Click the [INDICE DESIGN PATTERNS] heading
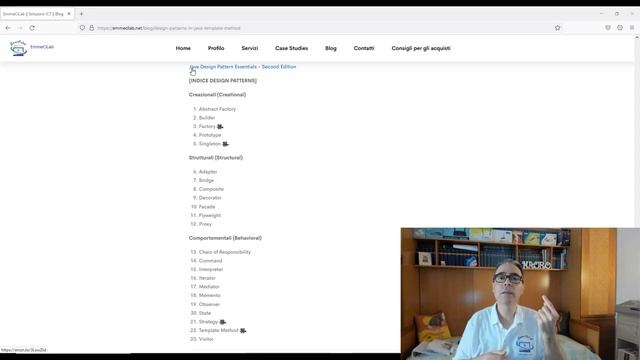The image size is (640, 360). (x=222, y=81)
